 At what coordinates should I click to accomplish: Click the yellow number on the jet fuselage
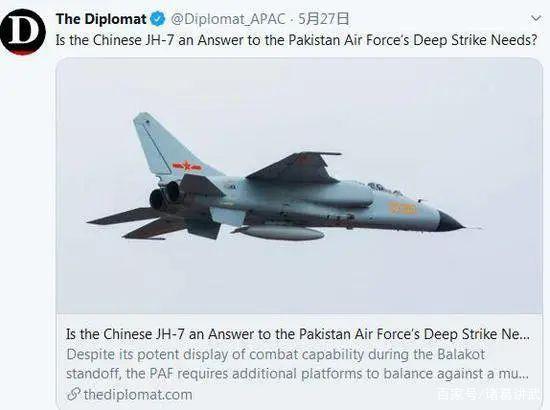402,208
